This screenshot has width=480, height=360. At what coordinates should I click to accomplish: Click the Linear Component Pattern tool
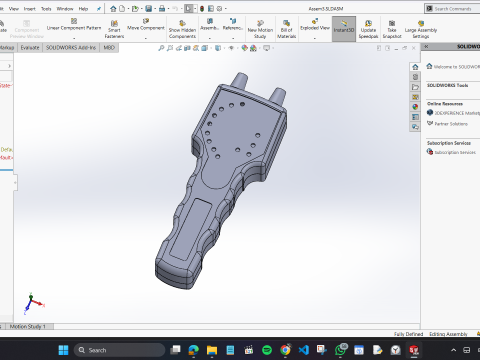coord(74,25)
